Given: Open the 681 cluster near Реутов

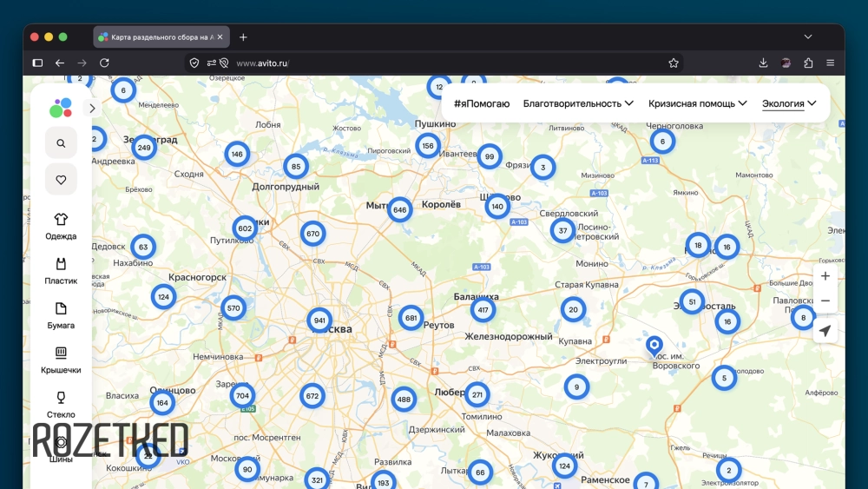Looking at the screenshot, I should pos(411,318).
